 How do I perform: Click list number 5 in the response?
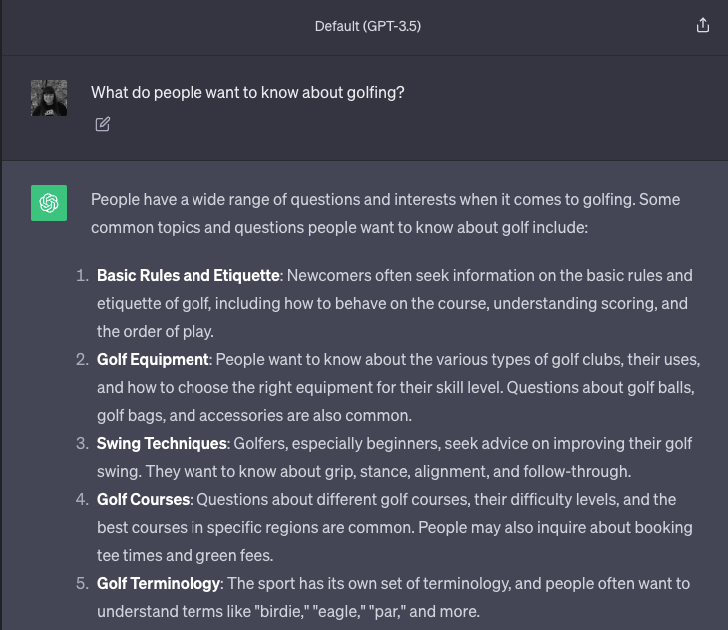pos(82,583)
